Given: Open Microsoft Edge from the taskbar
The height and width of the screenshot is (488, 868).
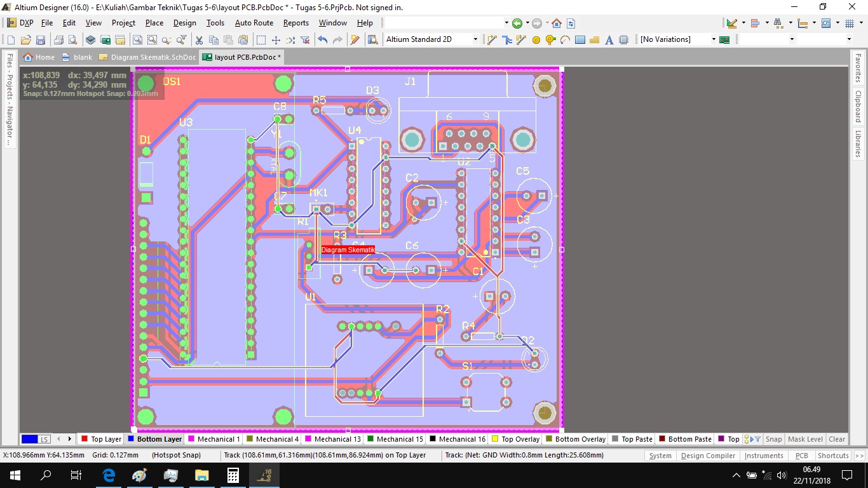Looking at the screenshot, I should pyautogui.click(x=109, y=475).
